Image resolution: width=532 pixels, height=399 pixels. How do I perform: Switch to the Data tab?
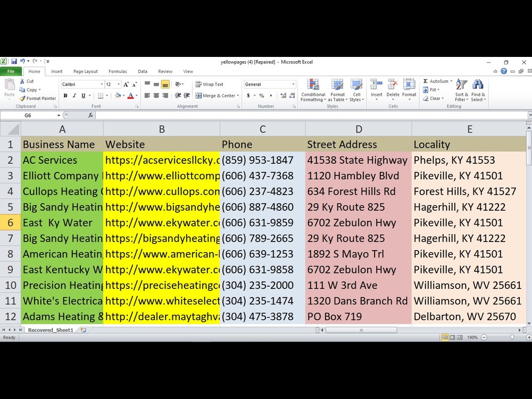pyautogui.click(x=143, y=71)
